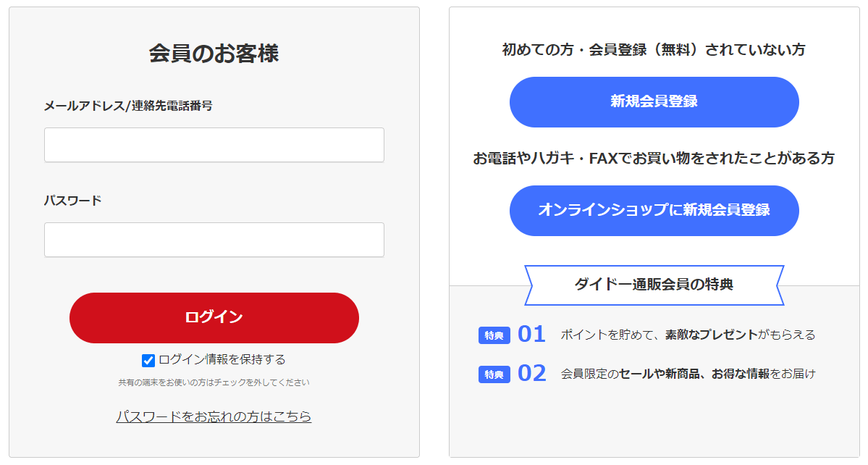Image resolution: width=868 pixels, height=465 pixels.
Task: Uncheck ログイン情報を保持する checkbox
Action: [148, 361]
